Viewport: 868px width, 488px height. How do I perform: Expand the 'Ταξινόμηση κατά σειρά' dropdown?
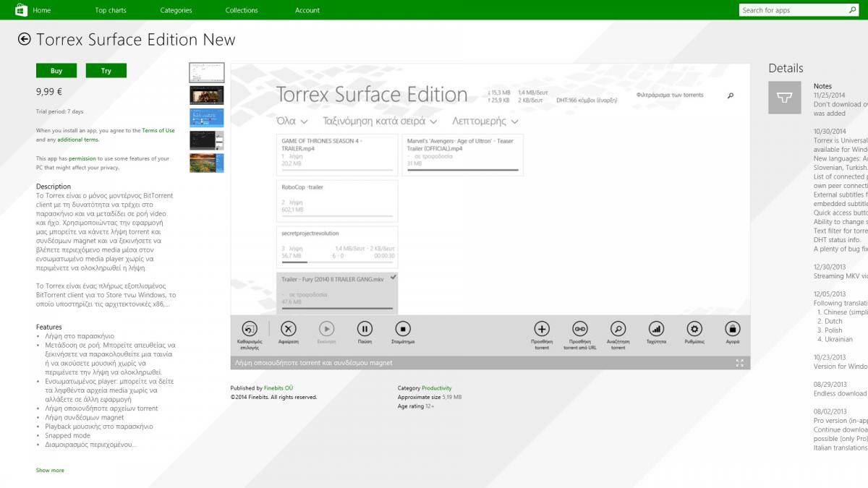click(380, 121)
